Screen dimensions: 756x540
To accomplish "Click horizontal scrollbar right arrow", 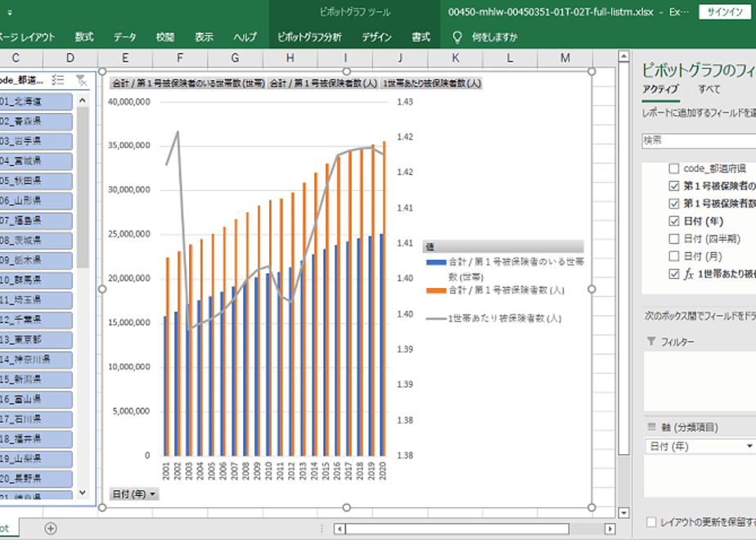I will (610, 529).
